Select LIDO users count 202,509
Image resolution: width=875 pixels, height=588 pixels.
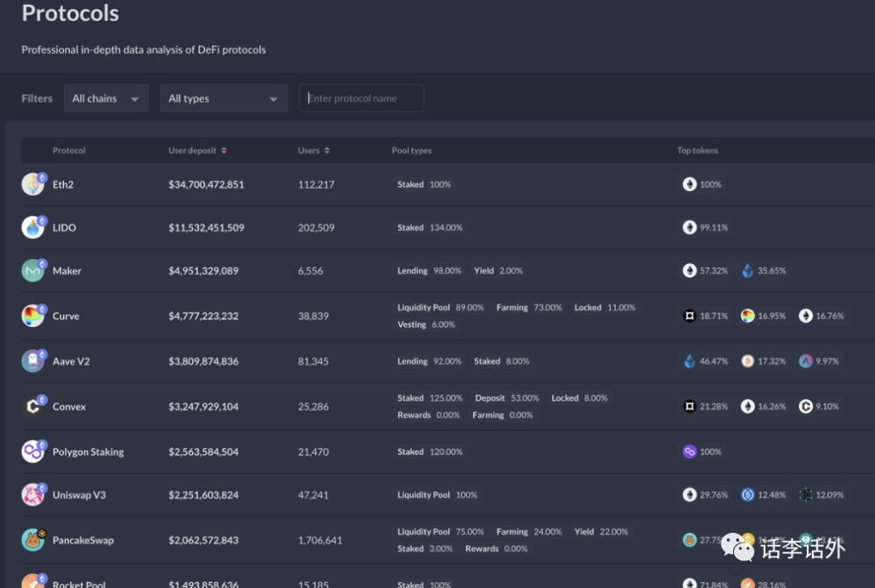(x=317, y=228)
